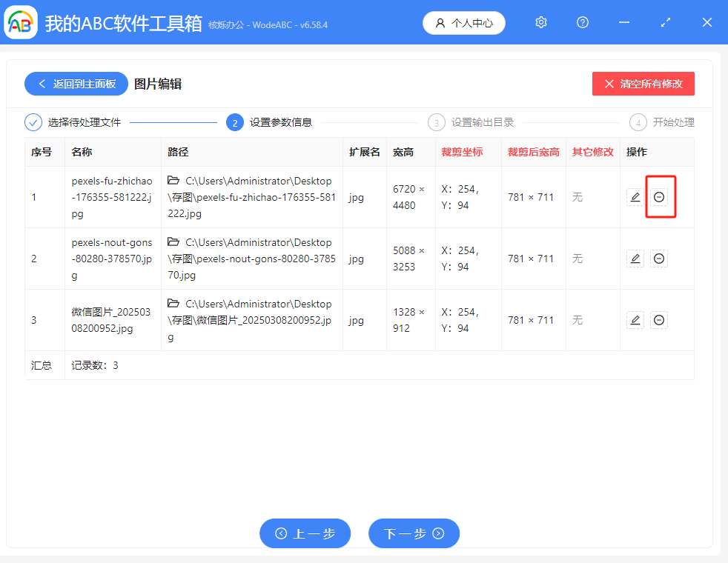Screen dimensions: 728x563
Task: Remove pexels-nout-gons-80280-378570.jpg entry
Action: pyautogui.click(x=659, y=259)
